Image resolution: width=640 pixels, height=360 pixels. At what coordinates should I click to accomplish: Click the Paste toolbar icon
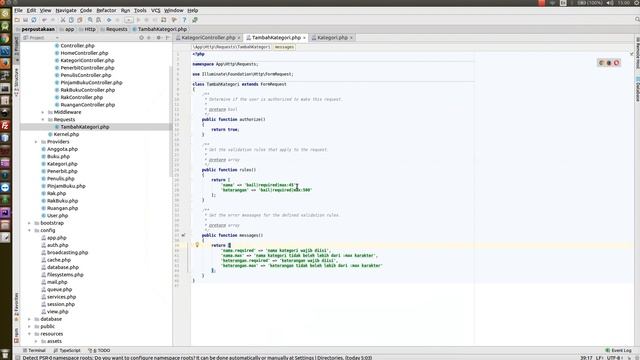[80, 20]
